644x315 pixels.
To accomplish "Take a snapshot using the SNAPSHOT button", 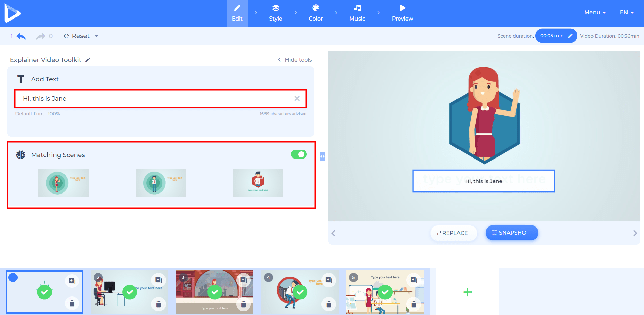I will pos(511,233).
